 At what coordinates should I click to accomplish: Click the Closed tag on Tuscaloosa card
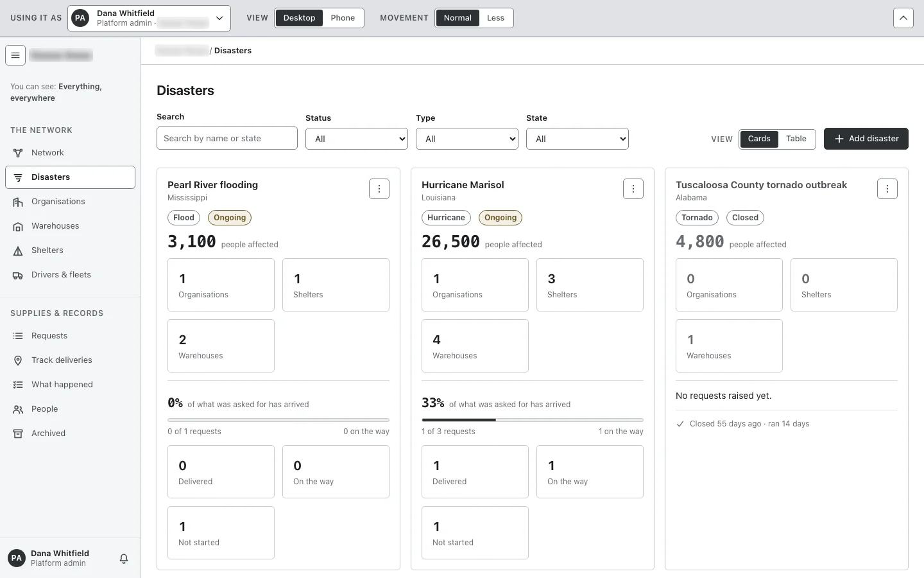coord(745,218)
